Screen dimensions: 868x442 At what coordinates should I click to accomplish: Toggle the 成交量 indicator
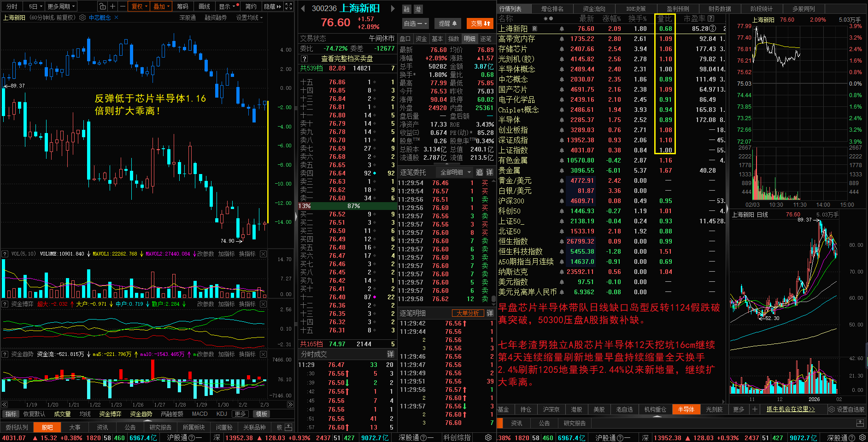[62, 414]
